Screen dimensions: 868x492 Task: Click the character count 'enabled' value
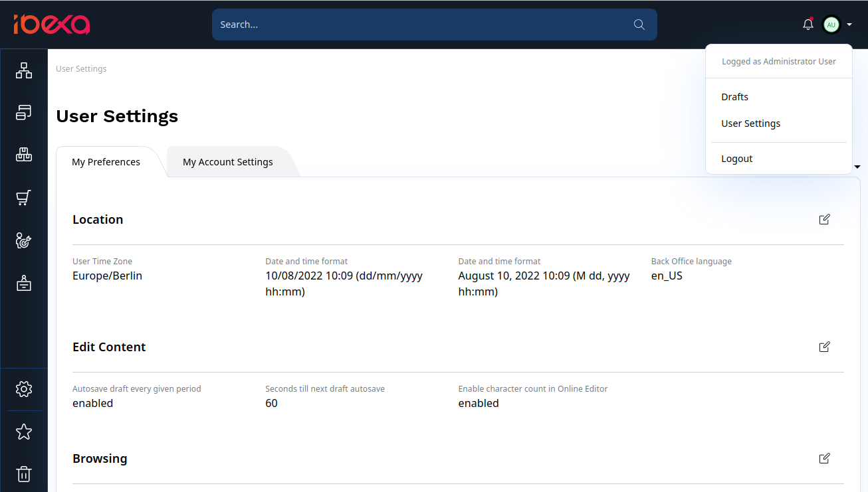479,403
